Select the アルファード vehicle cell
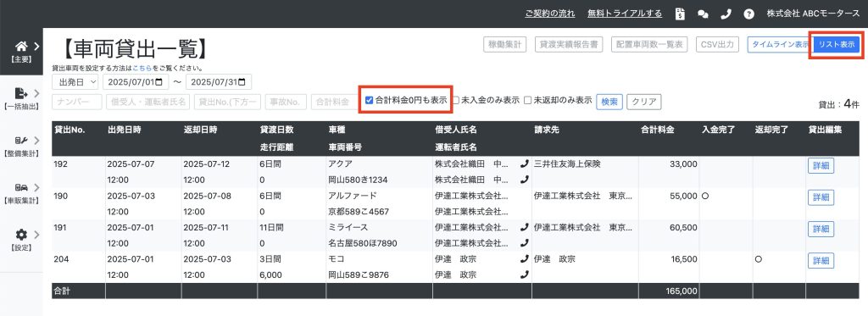The height and width of the screenshot is (316, 868). (353, 196)
